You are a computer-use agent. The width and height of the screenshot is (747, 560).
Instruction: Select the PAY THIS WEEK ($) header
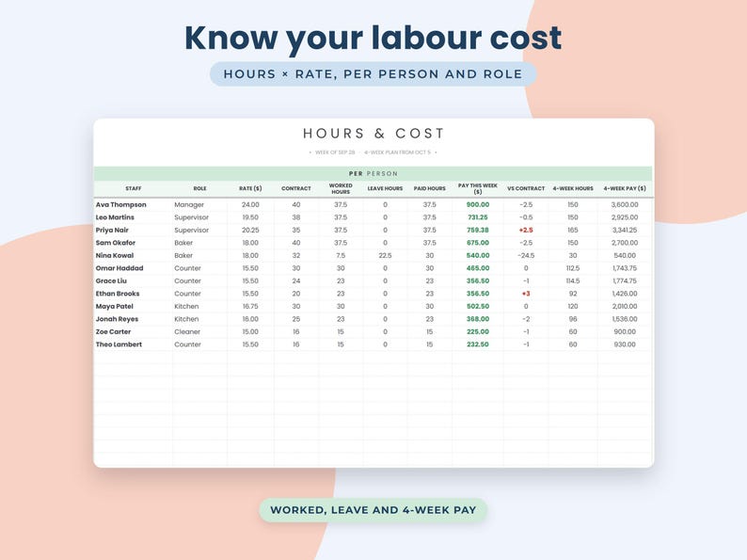click(x=478, y=189)
